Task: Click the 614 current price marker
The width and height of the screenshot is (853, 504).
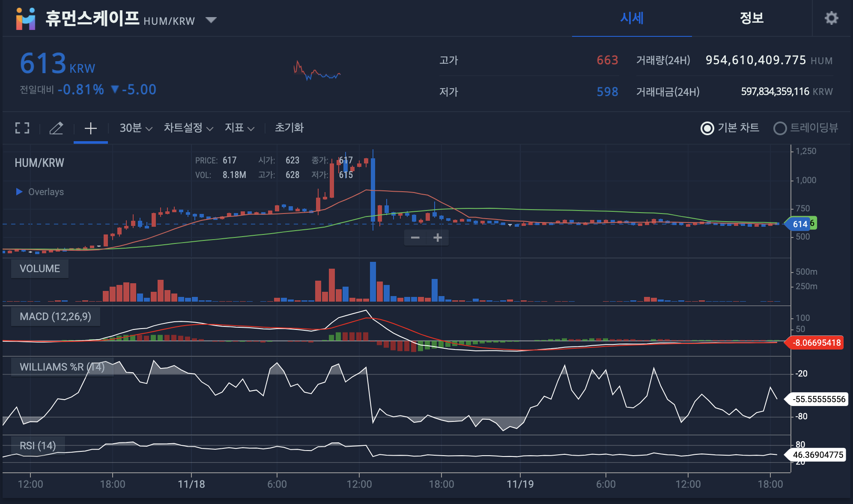Action: coord(799,224)
